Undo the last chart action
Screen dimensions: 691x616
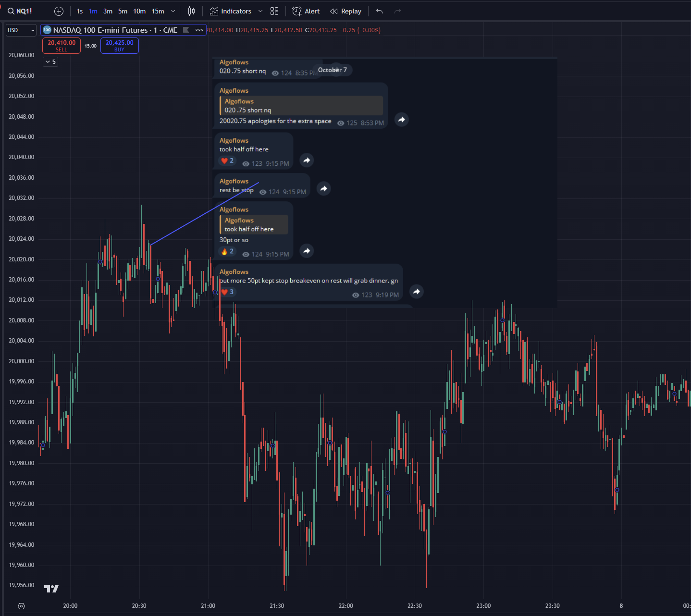point(379,11)
